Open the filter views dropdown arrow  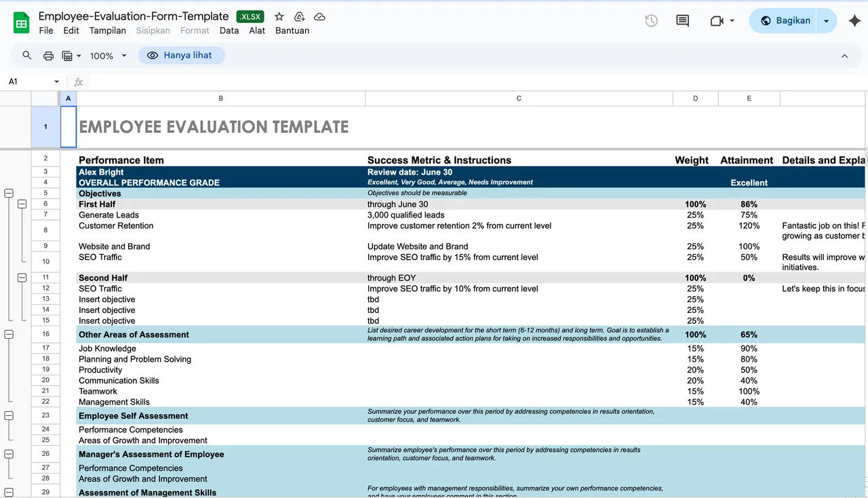click(x=79, y=56)
